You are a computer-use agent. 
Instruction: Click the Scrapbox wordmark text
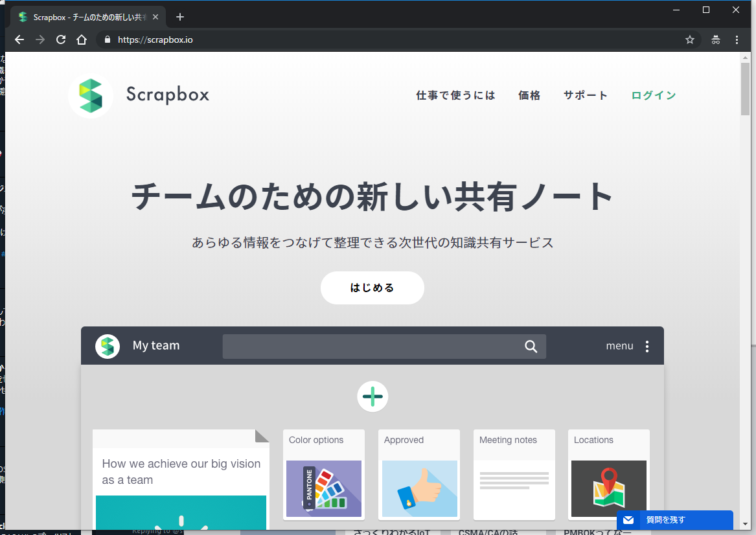coord(168,95)
